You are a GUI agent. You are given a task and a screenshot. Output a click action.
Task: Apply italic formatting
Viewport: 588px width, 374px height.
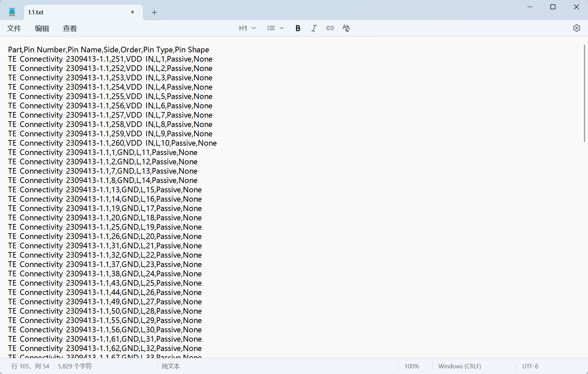pos(314,28)
